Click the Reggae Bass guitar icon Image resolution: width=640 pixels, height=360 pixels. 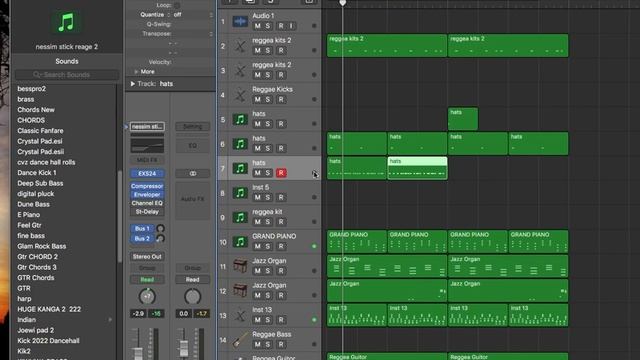click(240, 340)
